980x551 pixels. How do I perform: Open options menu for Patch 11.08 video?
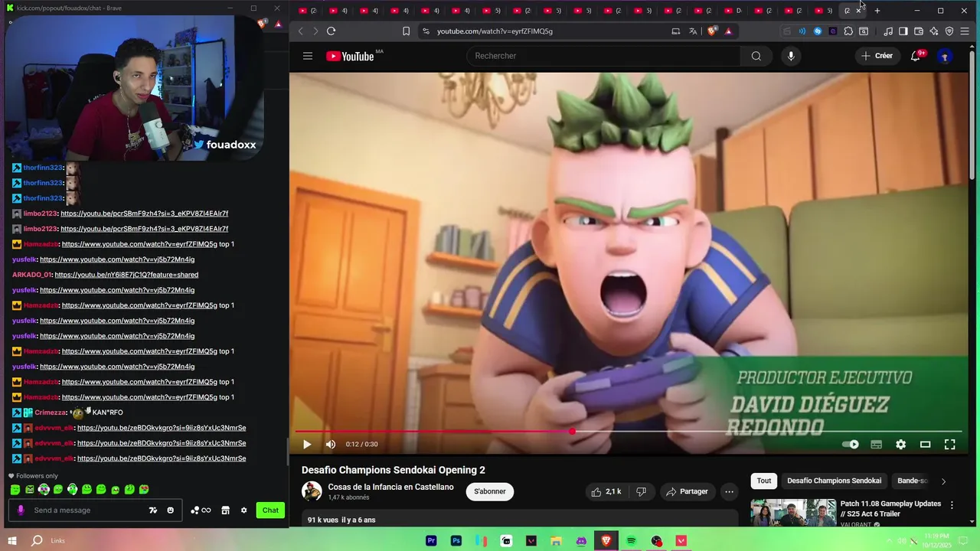pyautogui.click(x=952, y=505)
